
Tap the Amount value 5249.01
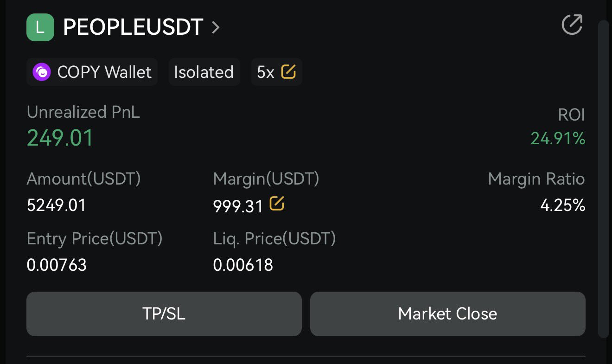(57, 205)
